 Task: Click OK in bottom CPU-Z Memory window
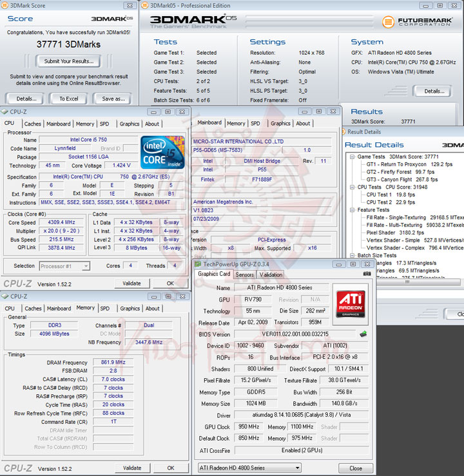(171, 468)
